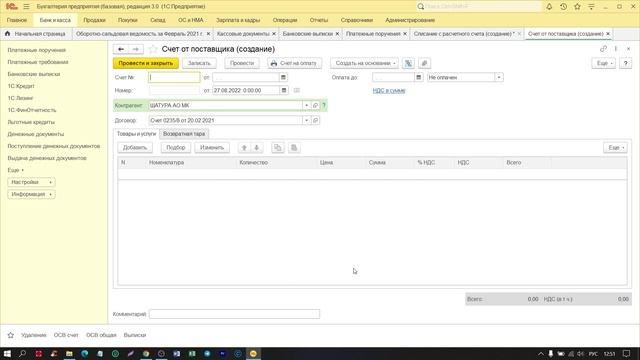Add document to favorites star
Screen dimensions: 640x360
point(153,49)
